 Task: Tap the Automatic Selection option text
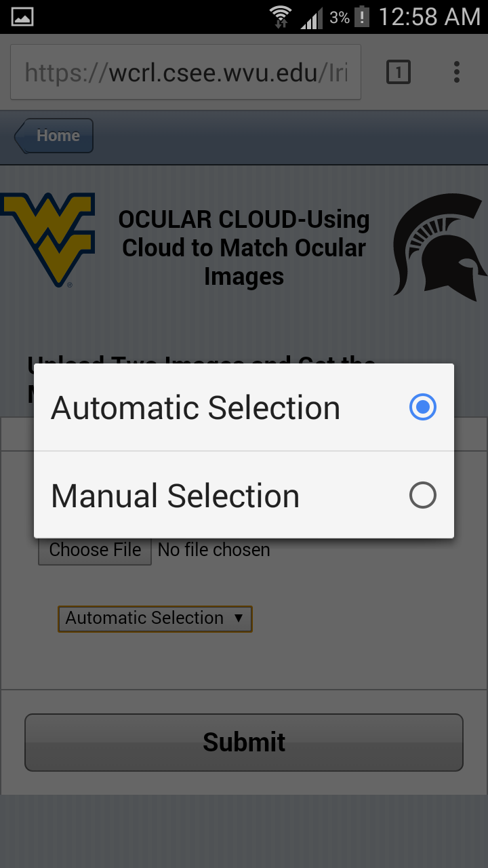(x=196, y=408)
